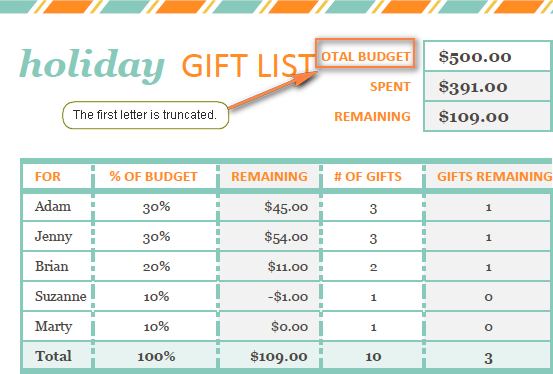Image resolution: width=553 pixels, height=374 pixels.
Task: Select the GIFTS REMAINING column header
Action: tap(489, 176)
